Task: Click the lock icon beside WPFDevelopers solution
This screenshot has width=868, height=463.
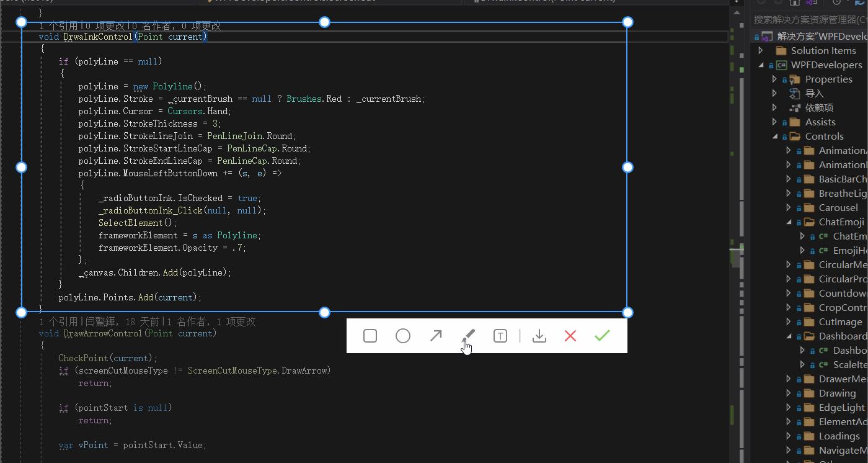Action: (x=771, y=65)
